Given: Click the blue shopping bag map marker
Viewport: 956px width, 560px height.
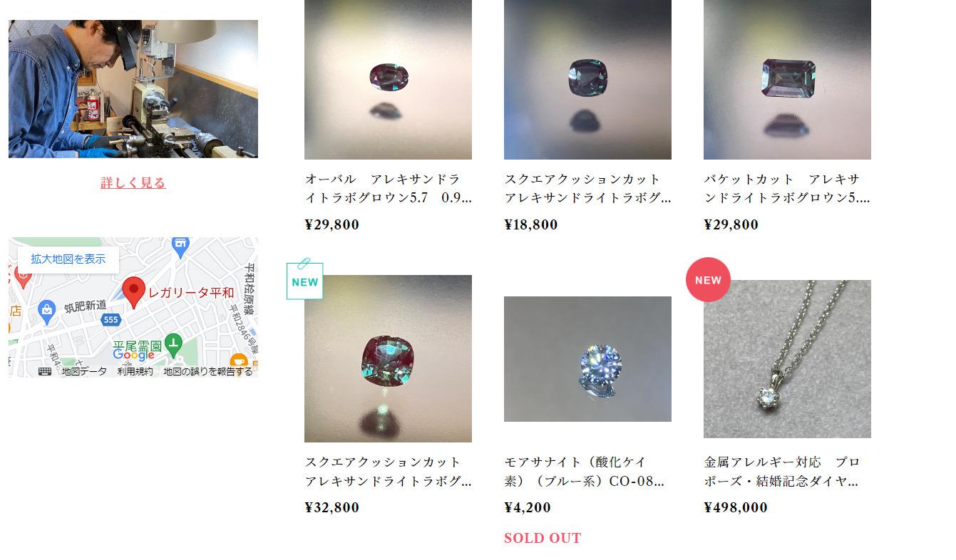Looking at the screenshot, I should 47,311.
